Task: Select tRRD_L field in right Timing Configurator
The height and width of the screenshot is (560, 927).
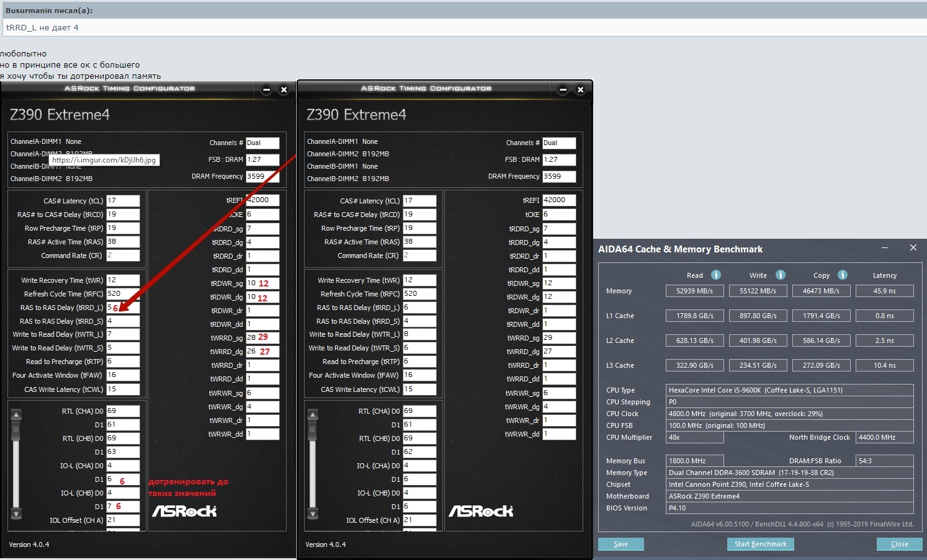Action: point(419,308)
